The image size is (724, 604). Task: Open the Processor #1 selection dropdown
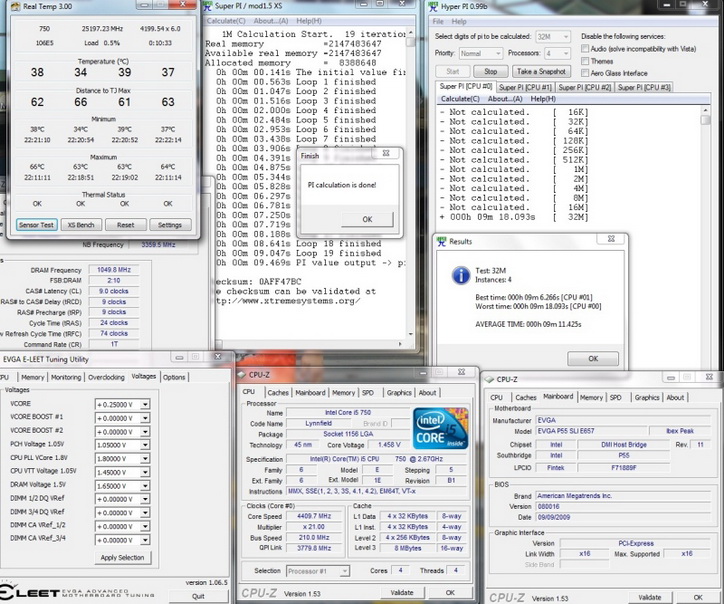tap(344, 571)
